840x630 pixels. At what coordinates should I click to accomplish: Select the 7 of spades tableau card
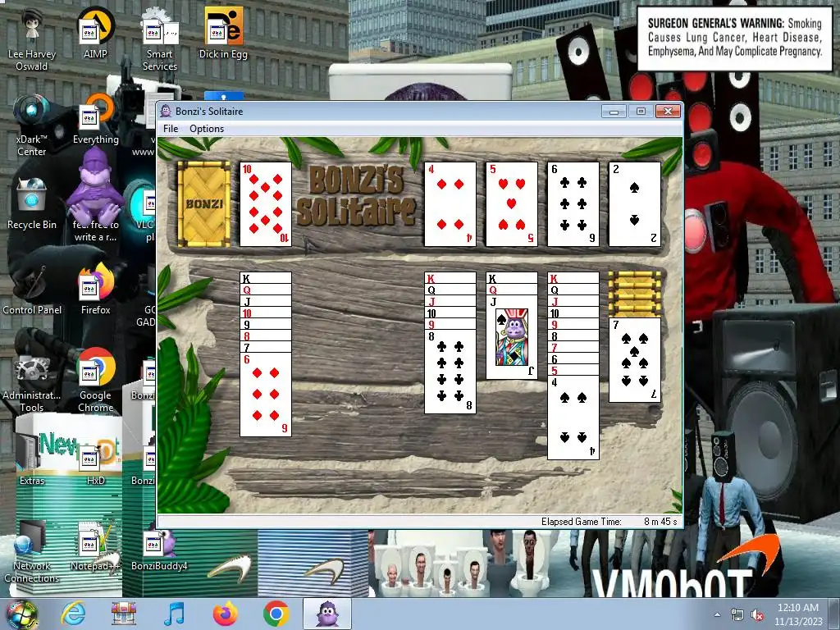pos(635,360)
